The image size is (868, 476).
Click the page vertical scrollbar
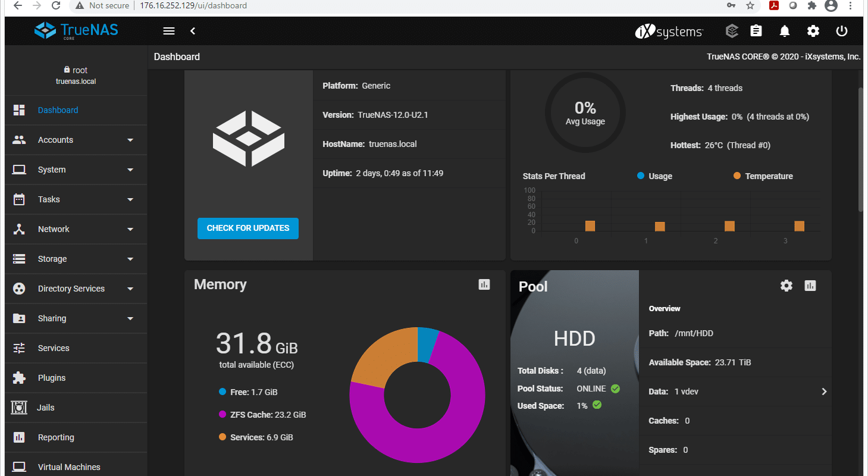click(861, 149)
